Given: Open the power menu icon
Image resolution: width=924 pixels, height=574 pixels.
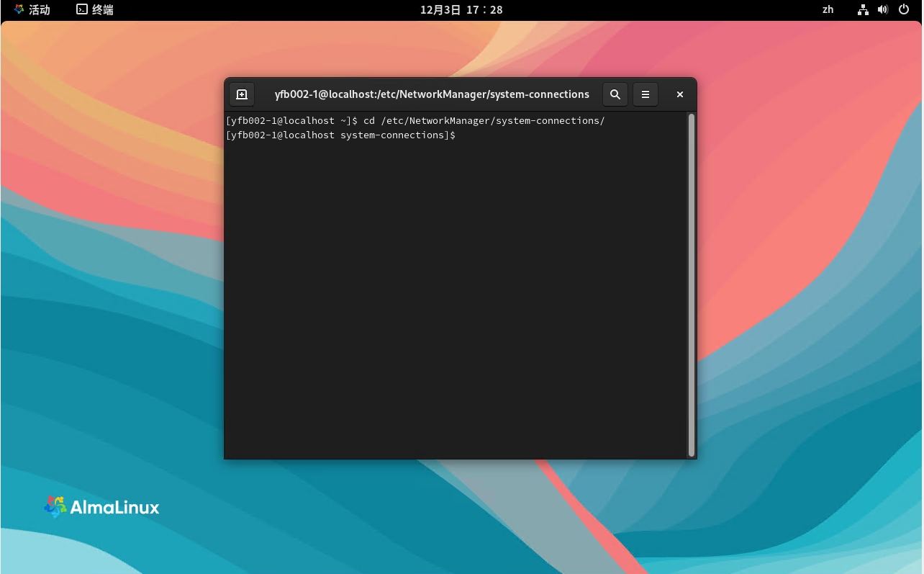Looking at the screenshot, I should point(905,10).
